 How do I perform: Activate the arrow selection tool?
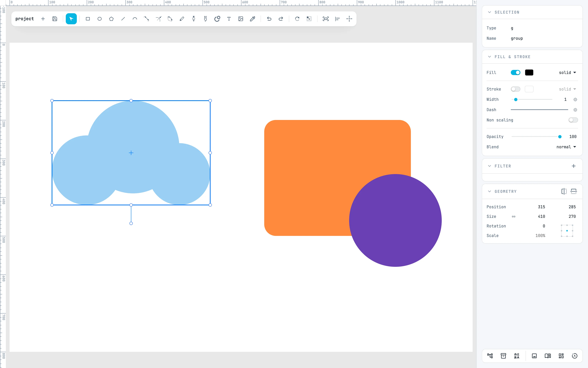click(x=71, y=19)
